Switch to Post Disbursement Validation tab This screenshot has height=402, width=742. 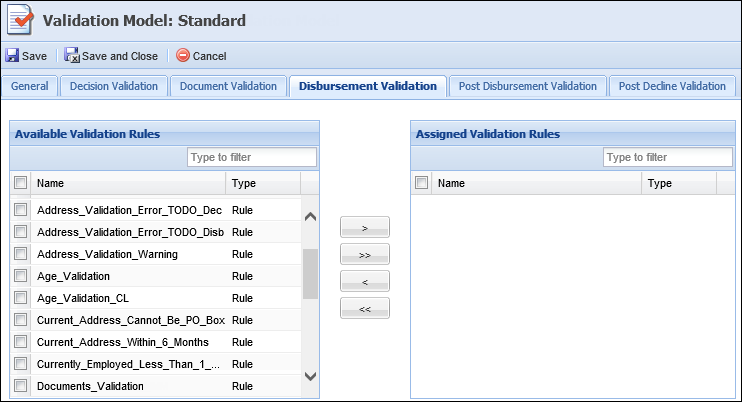click(528, 86)
